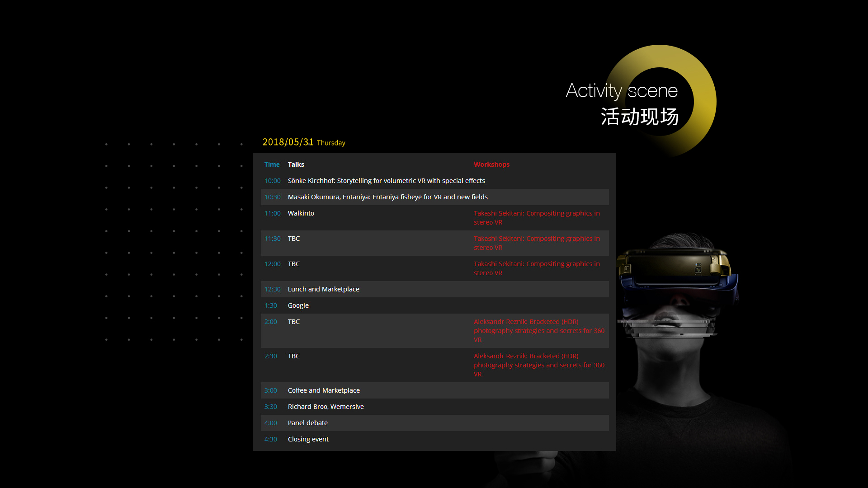The width and height of the screenshot is (868, 488).
Task: Select the 3:30 time cell
Action: pos(271,407)
